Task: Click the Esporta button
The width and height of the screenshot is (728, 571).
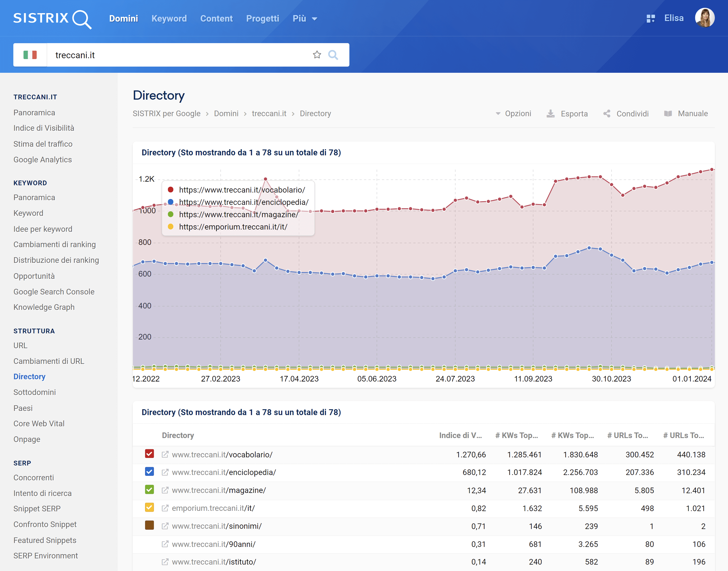Action: click(567, 114)
